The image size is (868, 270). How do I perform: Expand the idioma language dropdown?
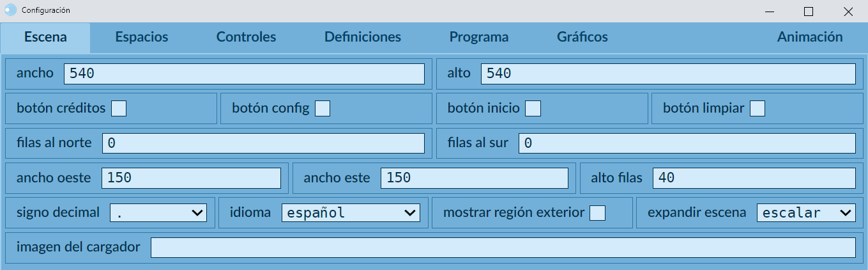[x=351, y=213]
